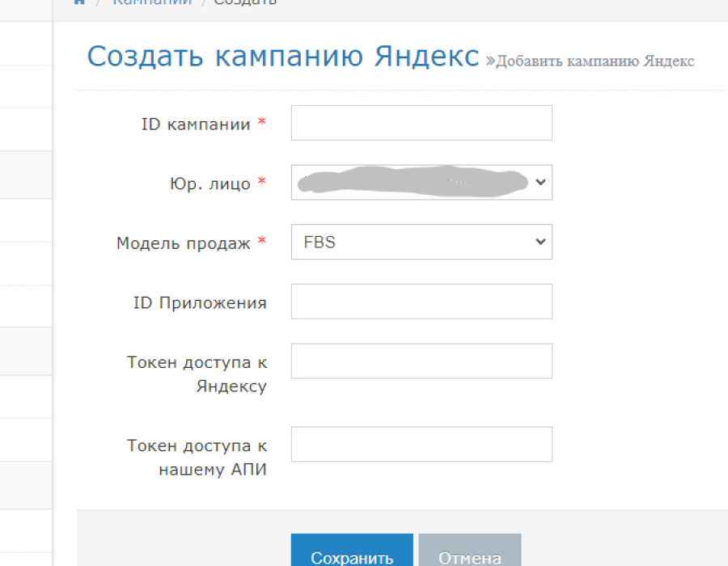Go to Кампании breadcrumb link
This screenshot has height=566, width=728.
(x=152, y=2)
